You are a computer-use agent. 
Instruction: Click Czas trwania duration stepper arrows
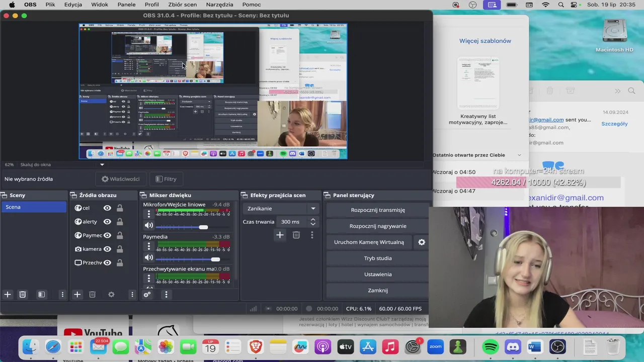tap(313, 222)
